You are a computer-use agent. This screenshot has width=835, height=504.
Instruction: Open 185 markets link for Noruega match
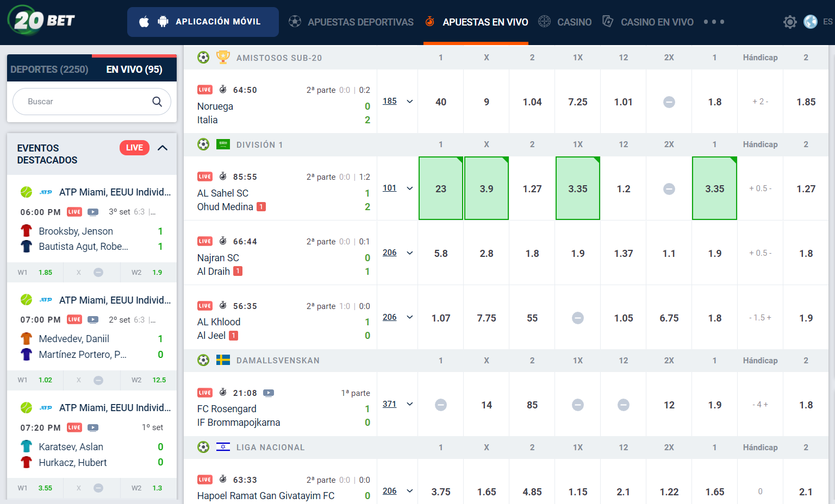[x=389, y=101]
